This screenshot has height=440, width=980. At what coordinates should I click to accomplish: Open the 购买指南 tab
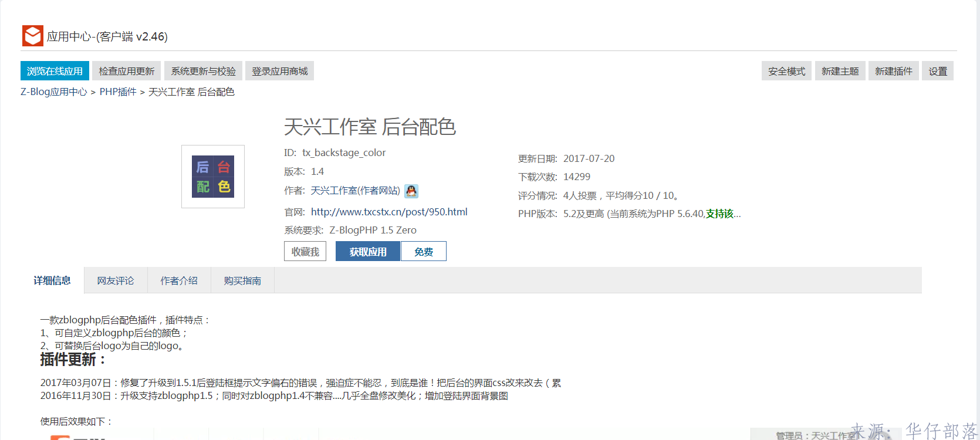coord(242,280)
